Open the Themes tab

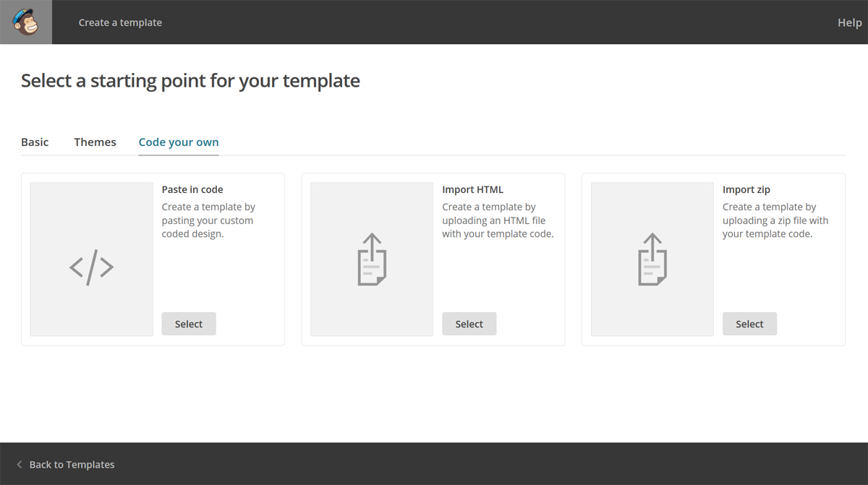(95, 142)
